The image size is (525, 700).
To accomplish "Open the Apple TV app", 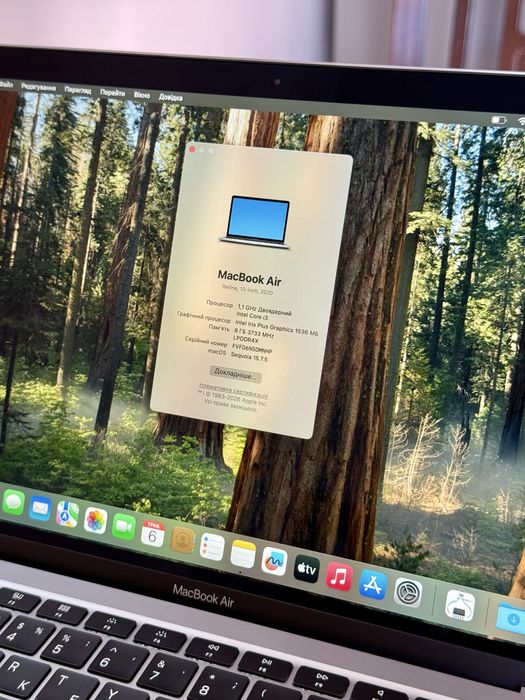I will pos(307,569).
